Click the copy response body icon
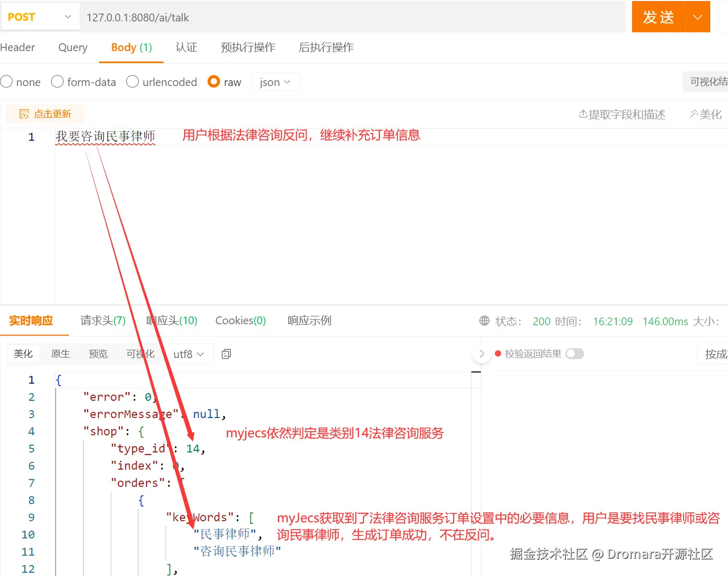 click(x=226, y=353)
